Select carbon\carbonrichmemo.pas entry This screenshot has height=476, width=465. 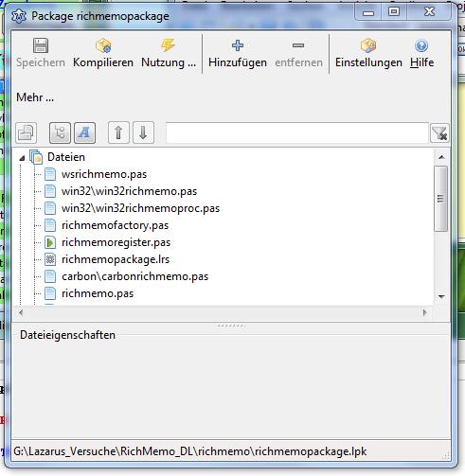pyautogui.click(x=134, y=276)
